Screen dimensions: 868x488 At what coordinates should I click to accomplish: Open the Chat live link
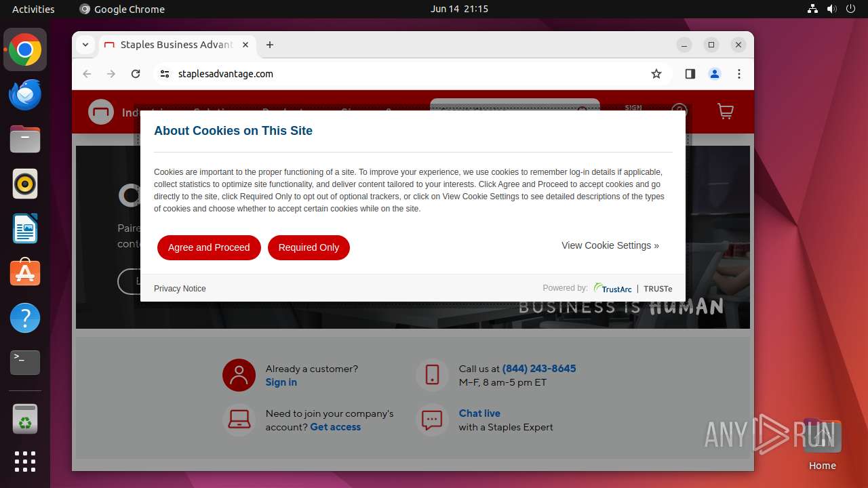479,413
